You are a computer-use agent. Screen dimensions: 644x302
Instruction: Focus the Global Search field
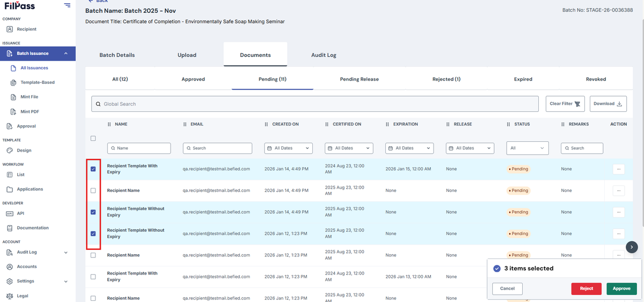click(x=315, y=104)
